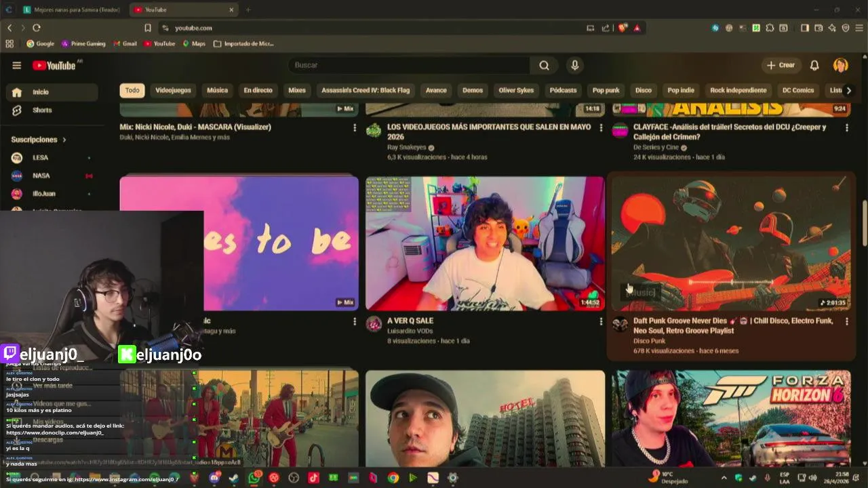The width and height of the screenshot is (868, 488).
Task: Open the Gmail bookmark
Action: point(124,43)
